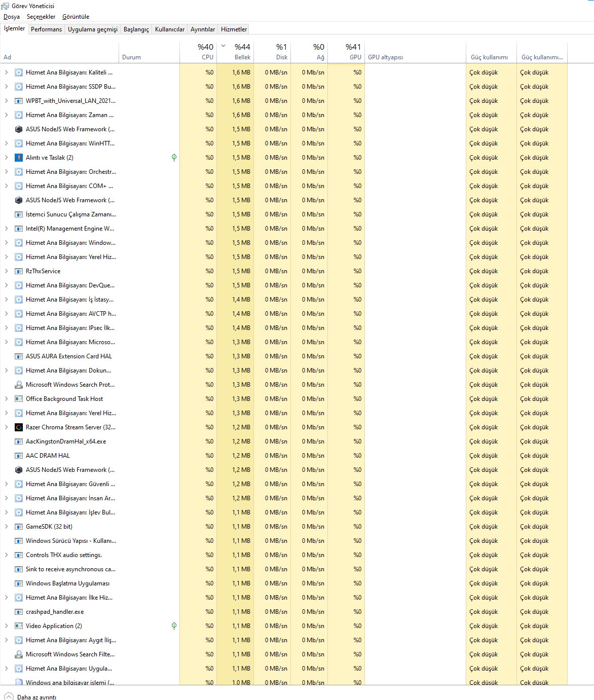Click the İstemci Sunucu Çalışma Zamanı icon
594x700 pixels.
coord(19,214)
